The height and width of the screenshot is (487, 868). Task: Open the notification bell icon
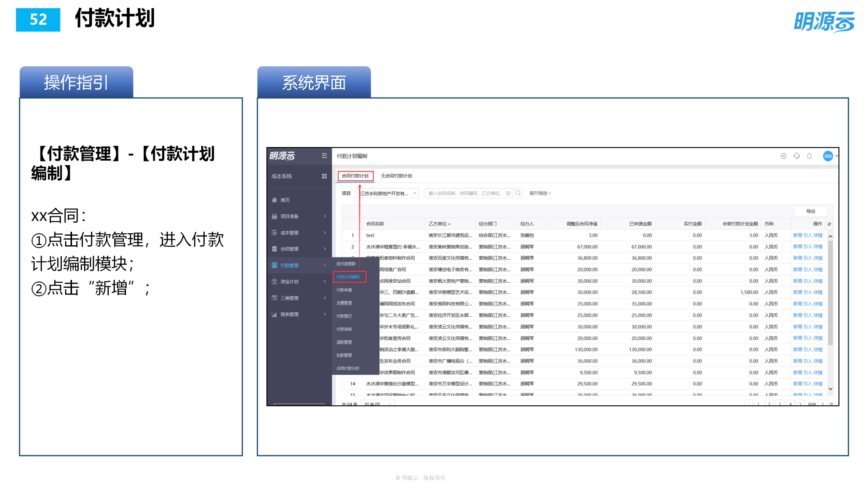[810, 156]
